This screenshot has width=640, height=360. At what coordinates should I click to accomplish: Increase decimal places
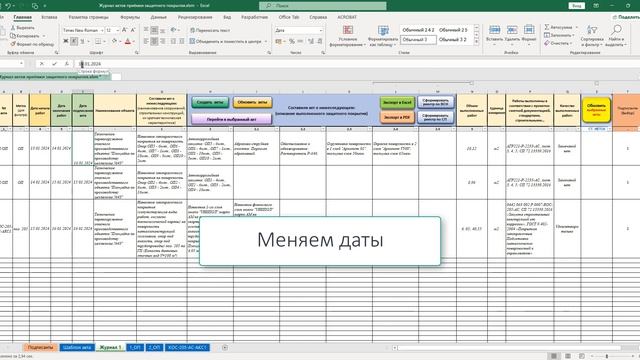[311, 41]
